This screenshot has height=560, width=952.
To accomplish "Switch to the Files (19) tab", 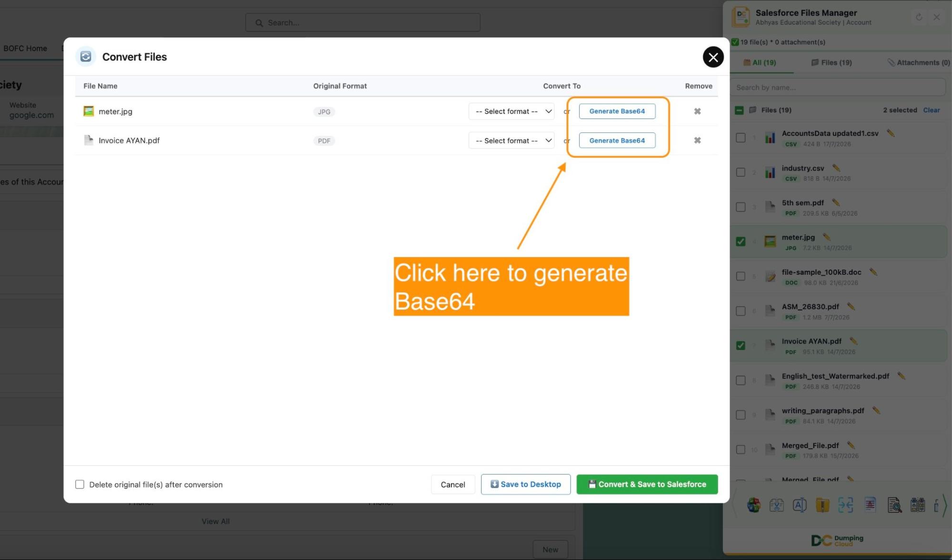I will click(832, 62).
